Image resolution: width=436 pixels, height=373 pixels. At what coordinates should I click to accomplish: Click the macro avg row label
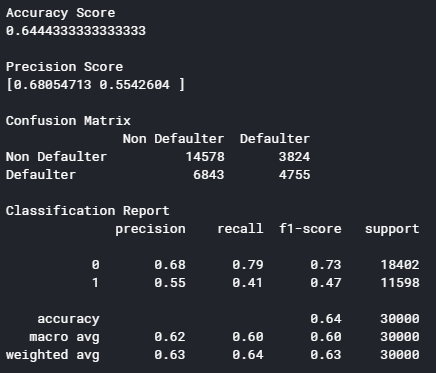tap(64, 337)
